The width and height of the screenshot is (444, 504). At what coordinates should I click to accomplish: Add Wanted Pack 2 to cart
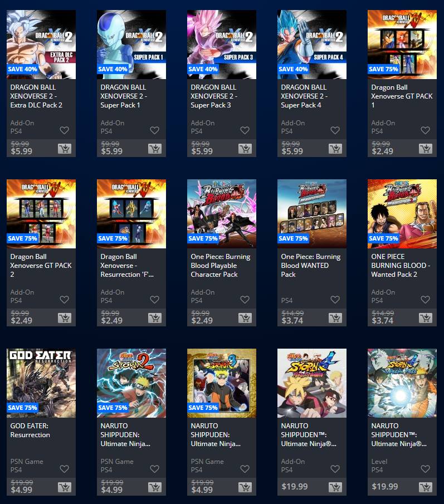(426, 318)
